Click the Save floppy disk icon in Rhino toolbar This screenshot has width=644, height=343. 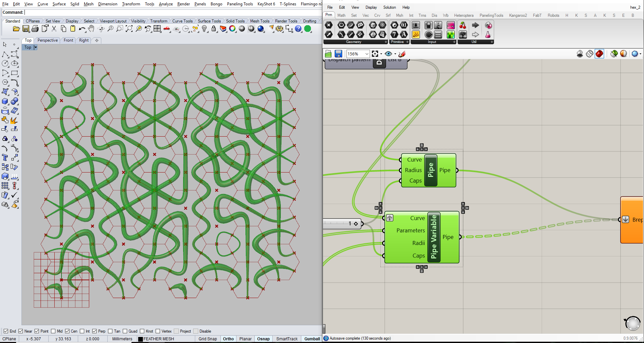25,29
